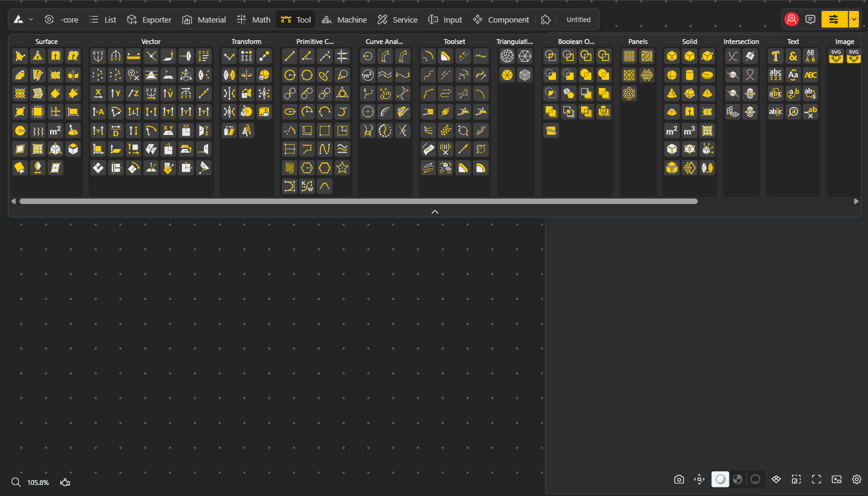
Task: Click the first SVG icon in Image group
Action: pyautogui.click(x=836, y=56)
